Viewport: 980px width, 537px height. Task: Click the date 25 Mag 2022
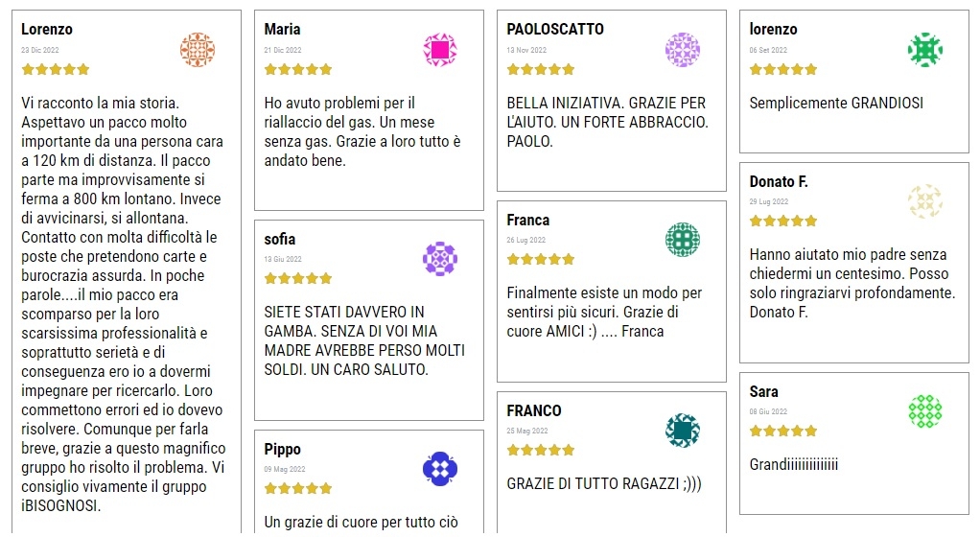point(527,431)
